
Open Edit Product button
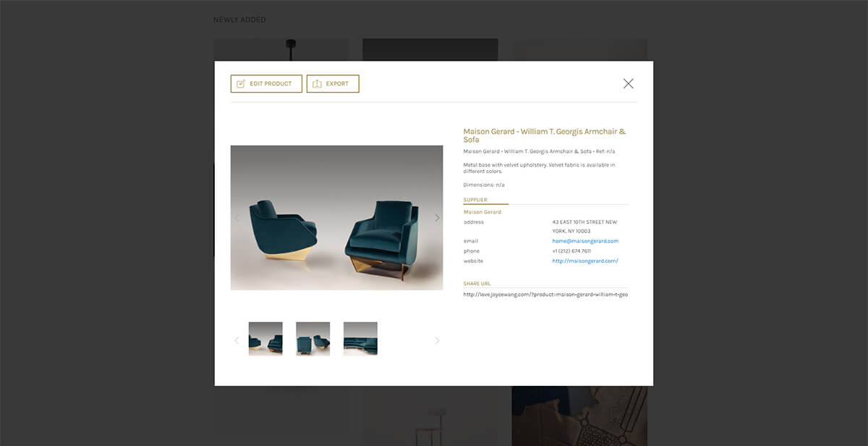click(266, 84)
